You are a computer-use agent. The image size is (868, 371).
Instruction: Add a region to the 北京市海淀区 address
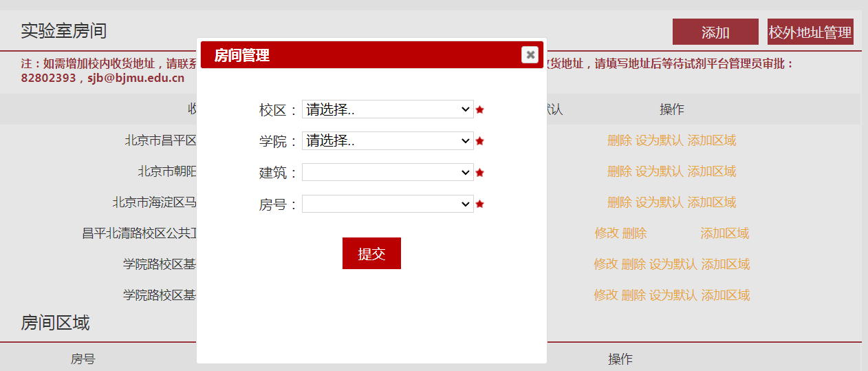[712, 202]
